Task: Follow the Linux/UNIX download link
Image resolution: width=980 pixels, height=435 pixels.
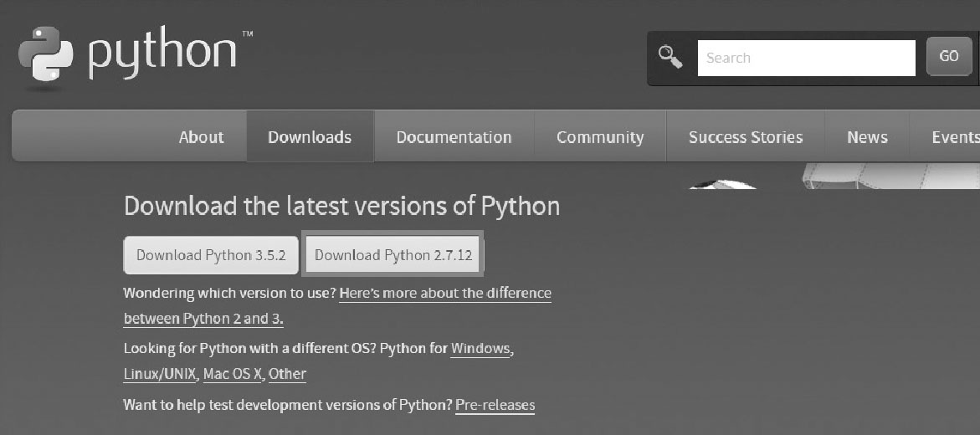Action: 160,374
